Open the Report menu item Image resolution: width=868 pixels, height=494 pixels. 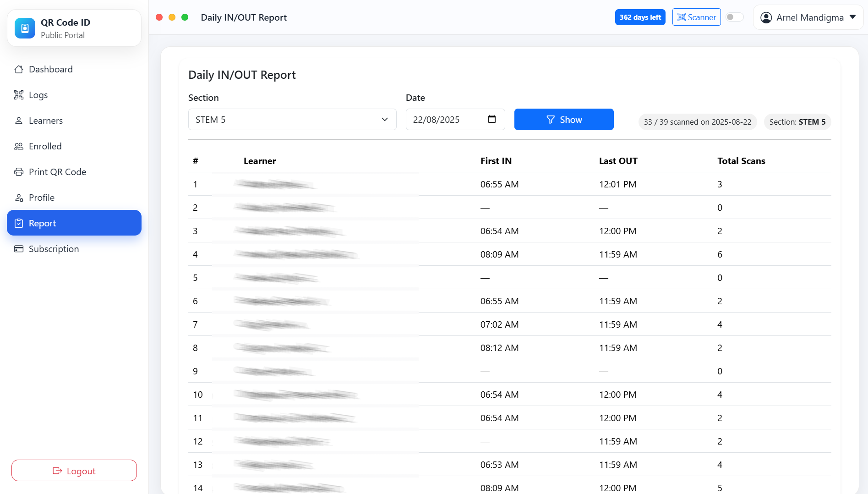(74, 223)
